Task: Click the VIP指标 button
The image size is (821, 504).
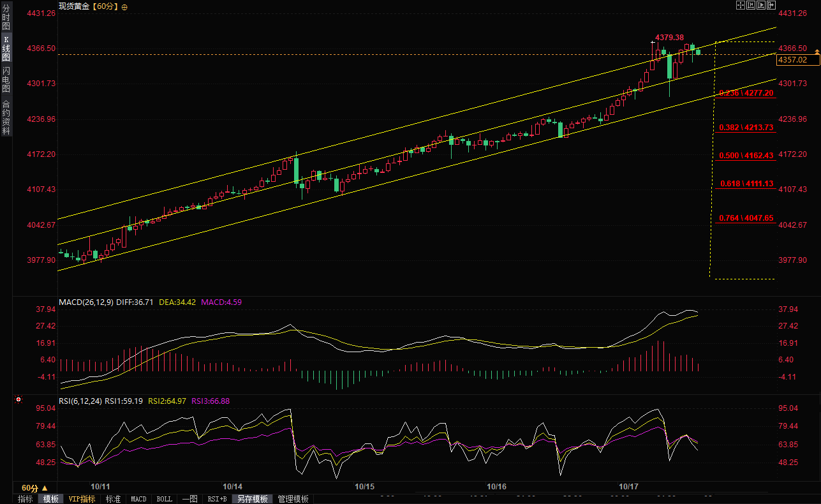Action: pos(82,499)
